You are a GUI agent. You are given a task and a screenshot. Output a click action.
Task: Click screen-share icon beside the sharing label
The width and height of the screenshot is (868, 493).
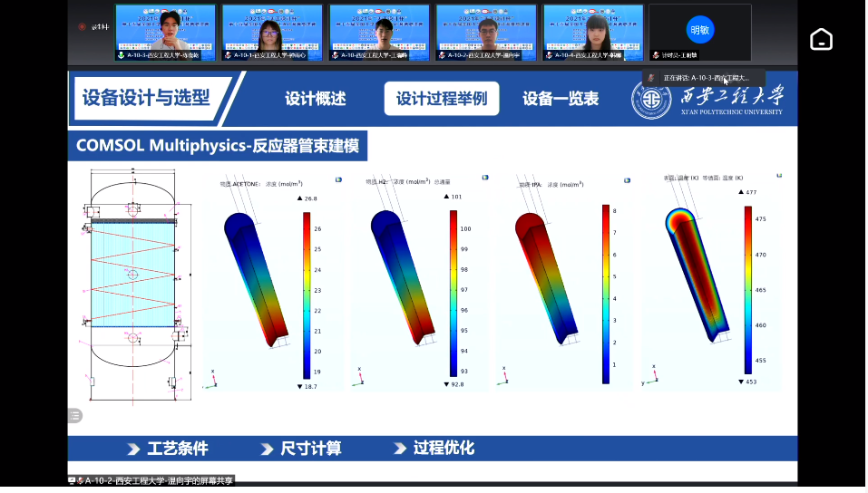72,481
